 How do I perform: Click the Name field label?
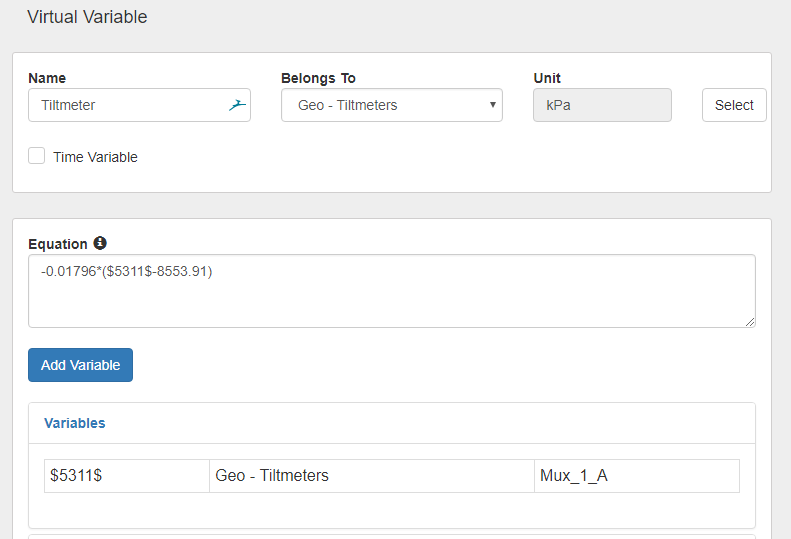(x=47, y=78)
